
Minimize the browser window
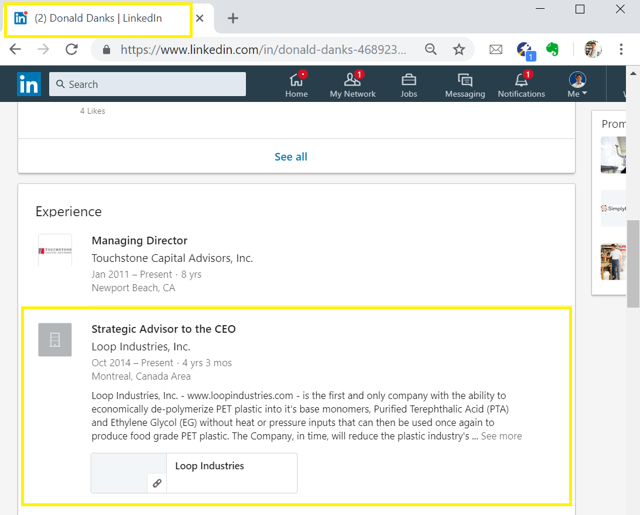[540, 9]
